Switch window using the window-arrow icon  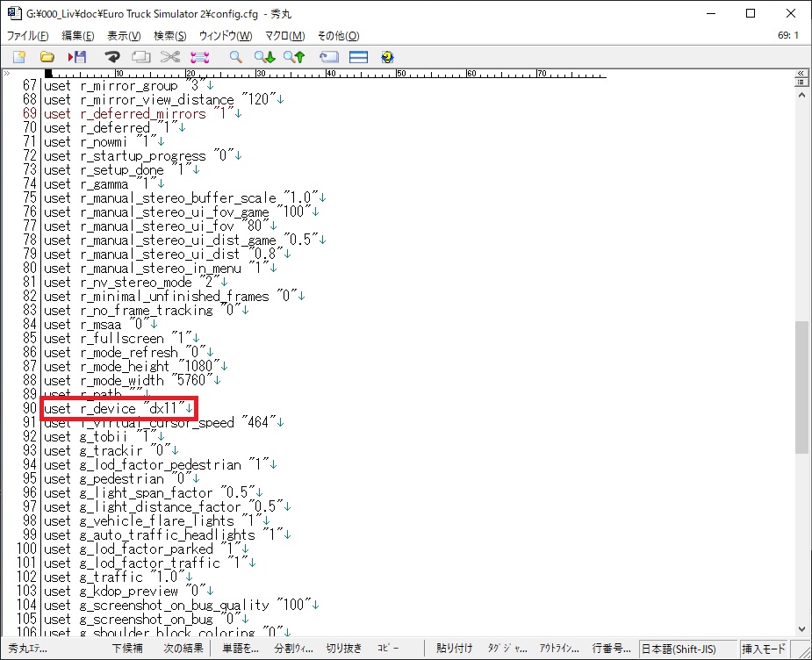point(329,57)
